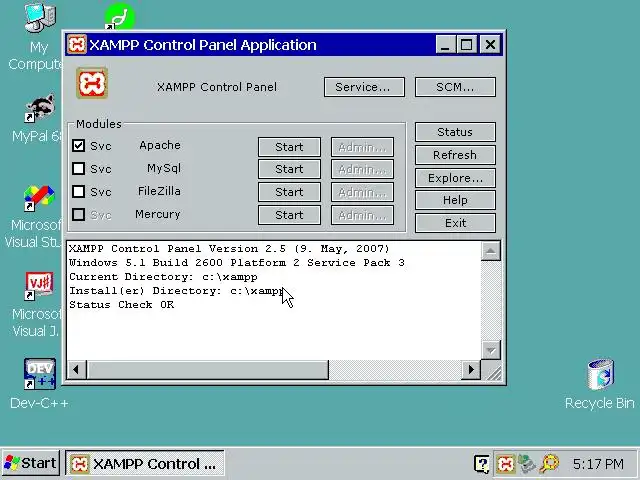Click the XAMPP logo in the control panel
This screenshot has height=480, width=640.
92,83
